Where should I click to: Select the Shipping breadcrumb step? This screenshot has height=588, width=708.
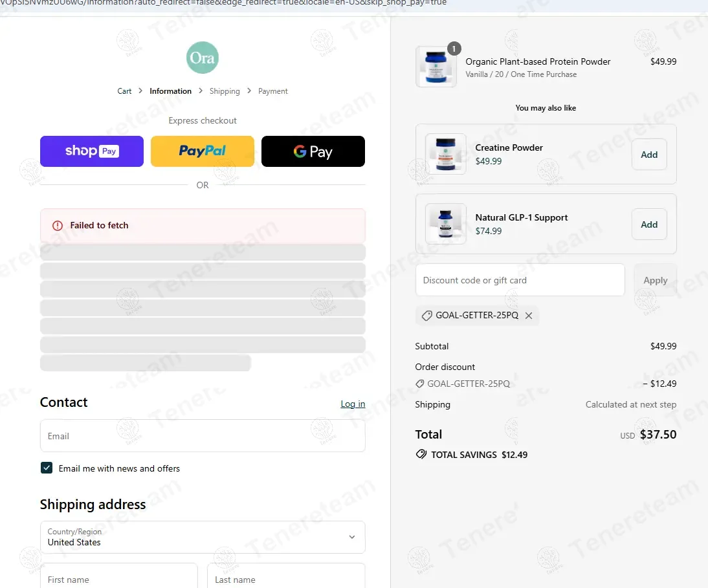[225, 91]
